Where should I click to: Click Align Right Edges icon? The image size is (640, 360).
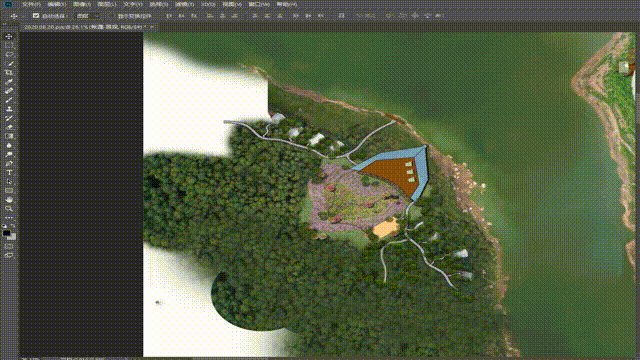point(235,16)
